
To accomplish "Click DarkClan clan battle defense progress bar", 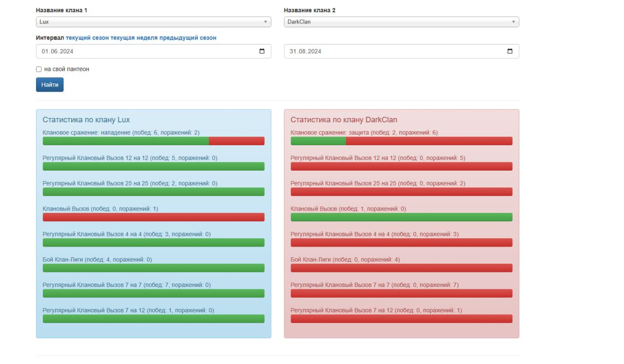I will 401,141.
